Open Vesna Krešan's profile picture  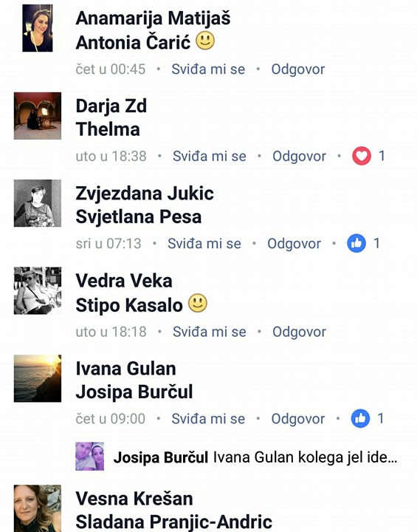click(x=38, y=508)
